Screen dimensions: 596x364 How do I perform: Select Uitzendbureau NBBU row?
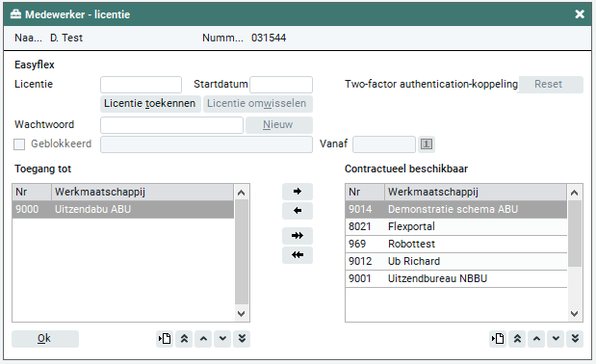455,279
